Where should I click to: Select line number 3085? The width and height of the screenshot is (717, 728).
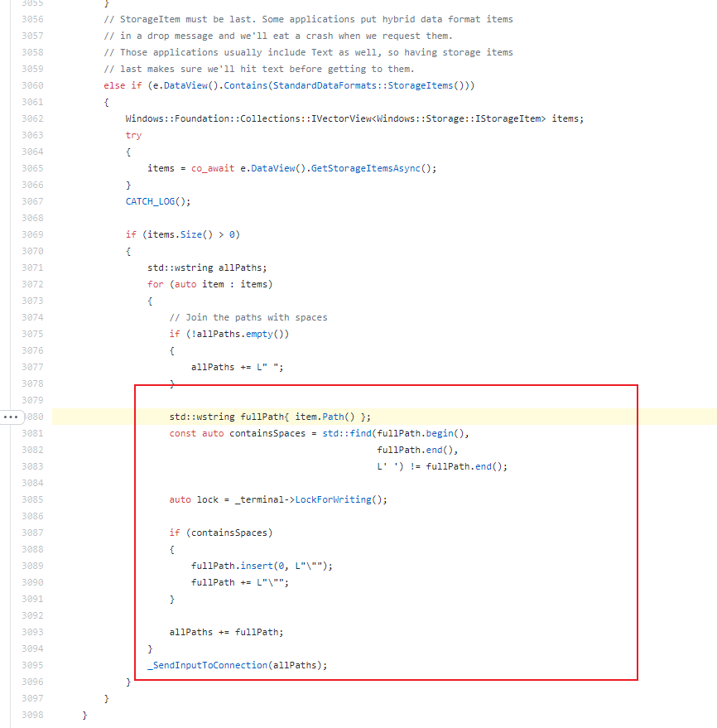click(x=32, y=499)
